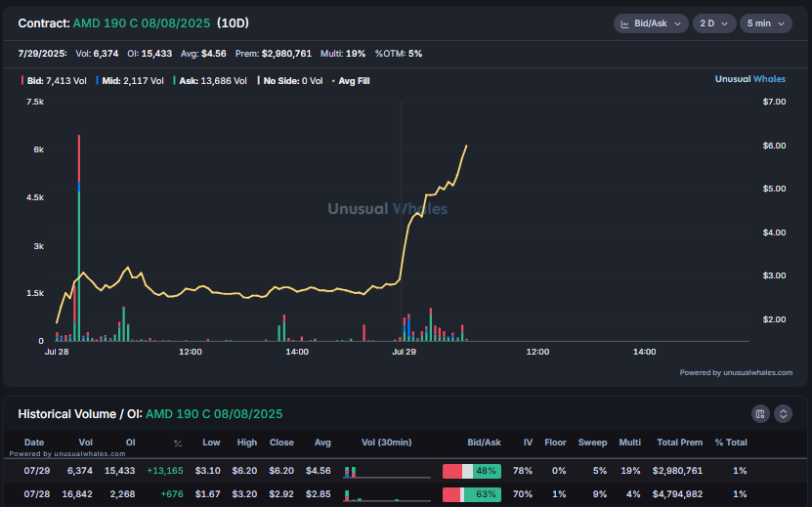Sort the table by the Low column
Screen dimensions: 812x507
(211, 443)
